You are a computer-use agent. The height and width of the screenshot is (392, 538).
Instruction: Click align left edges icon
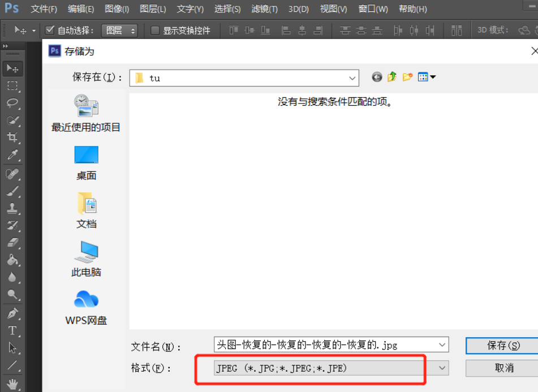pos(286,31)
